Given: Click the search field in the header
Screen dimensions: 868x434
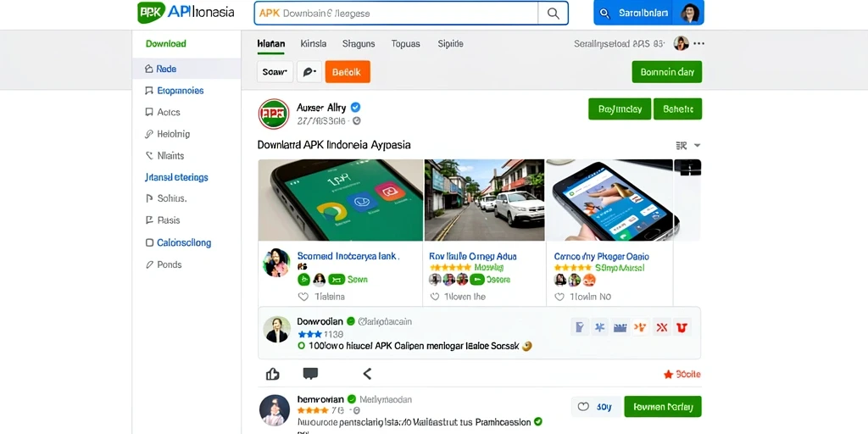Looking at the screenshot, I should pyautogui.click(x=397, y=14).
